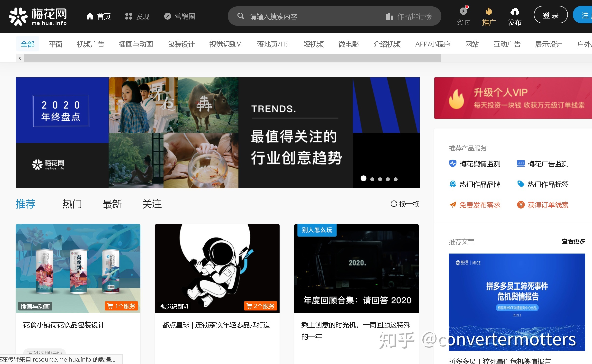Click the Meihua logo in header
This screenshot has height=364, width=592.
point(38,16)
